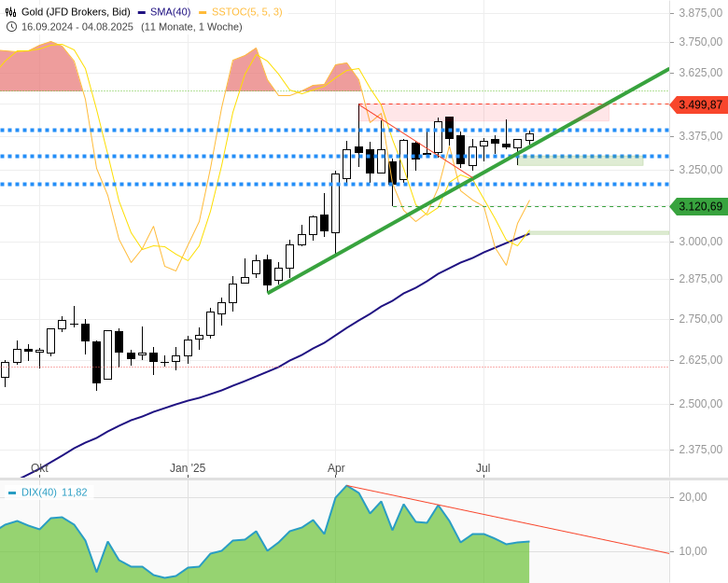Viewport: 728px width, 583px height.
Task: Click the red 3.499,87 price tag
Action: click(698, 104)
